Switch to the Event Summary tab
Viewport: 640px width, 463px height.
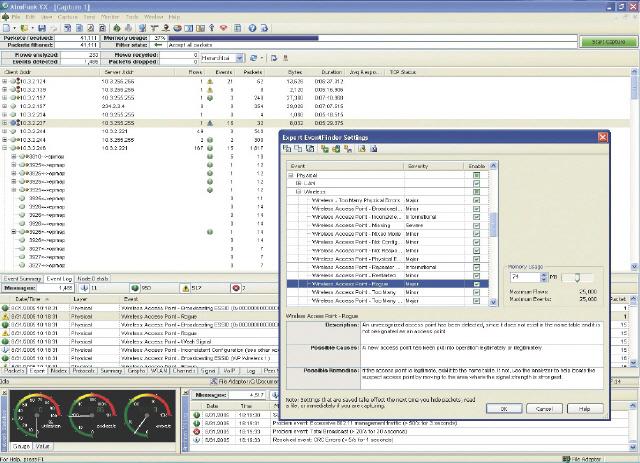point(22,279)
